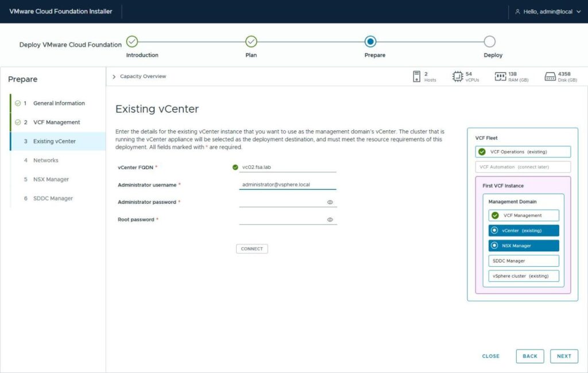Click the green check beside VCF Management step
The width and height of the screenshot is (588, 373).
click(x=18, y=122)
